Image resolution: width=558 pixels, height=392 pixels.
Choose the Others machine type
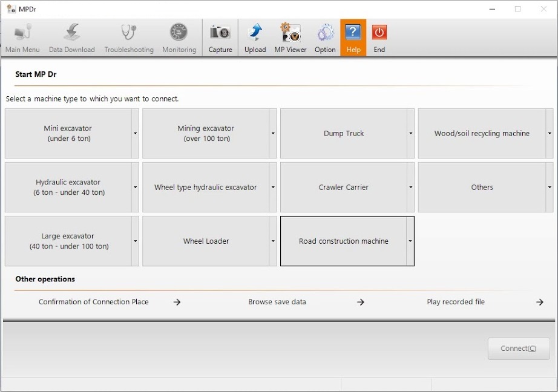click(x=482, y=188)
